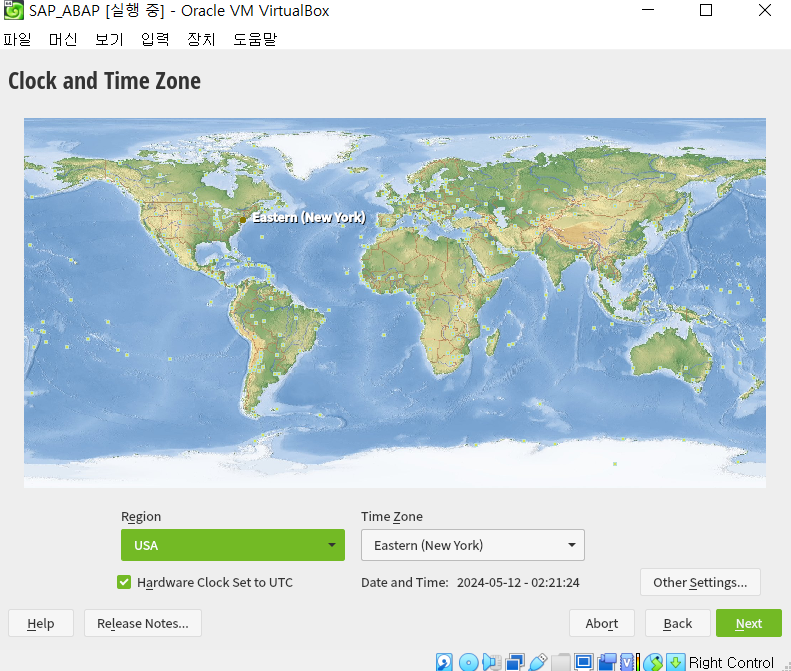Open the 입력 menu
The height and width of the screenshot is (671, 791).
[x=155, y=39]
